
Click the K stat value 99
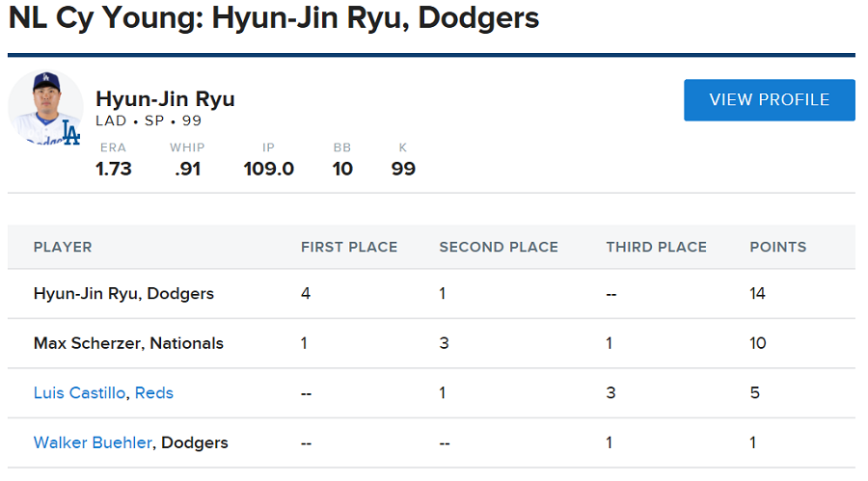(403, 169)
